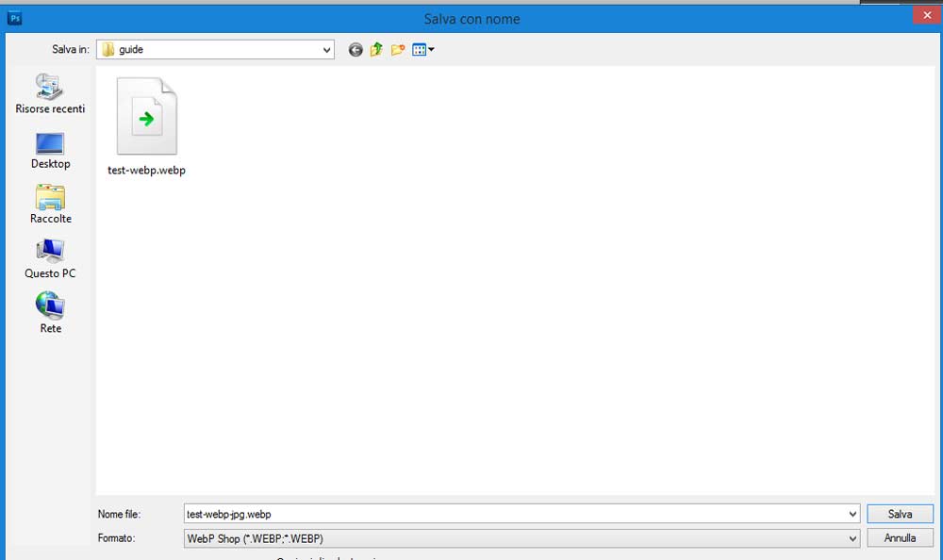Click the Back navigation arrow icon
943x560 pixels.
point(356,50)
